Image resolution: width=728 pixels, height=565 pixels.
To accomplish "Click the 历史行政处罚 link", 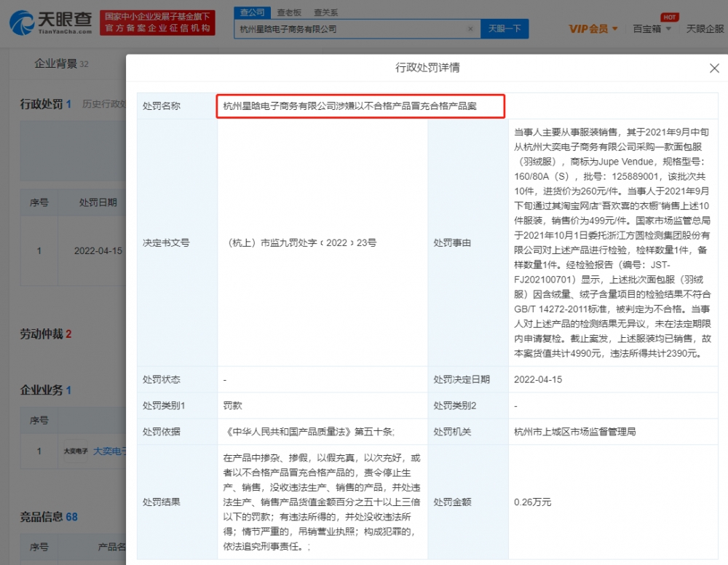I will pos(104,104).
